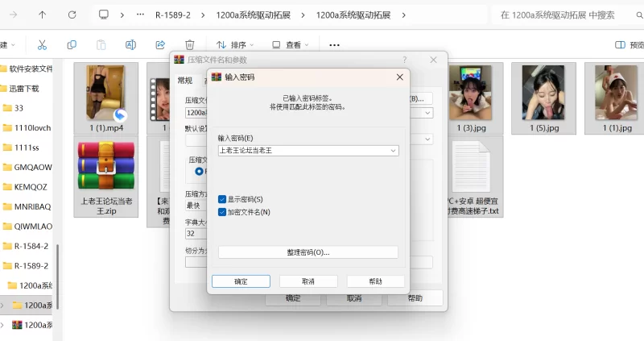Click the R-1589-2 breadcrumb in the address bar
The height and width of the screenshot is (341, 644).
(173, 15)
